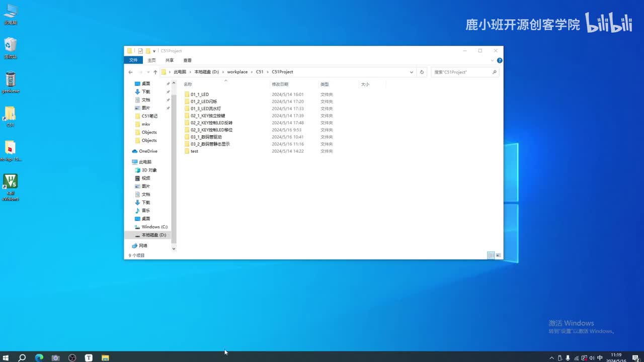This screenshot has width=644, height=362.
Task: Select the test folder
Action: [194, 151]
